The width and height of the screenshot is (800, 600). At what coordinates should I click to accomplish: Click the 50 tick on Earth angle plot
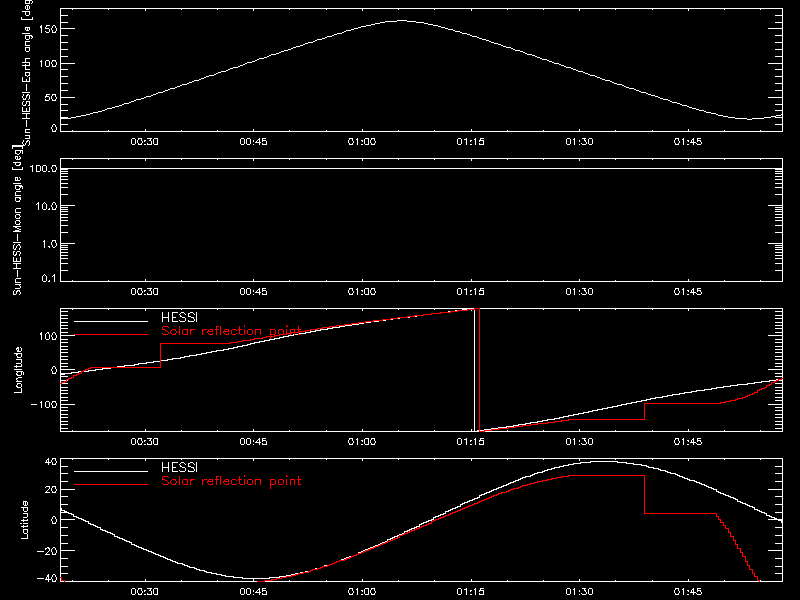tap(51, 97)
